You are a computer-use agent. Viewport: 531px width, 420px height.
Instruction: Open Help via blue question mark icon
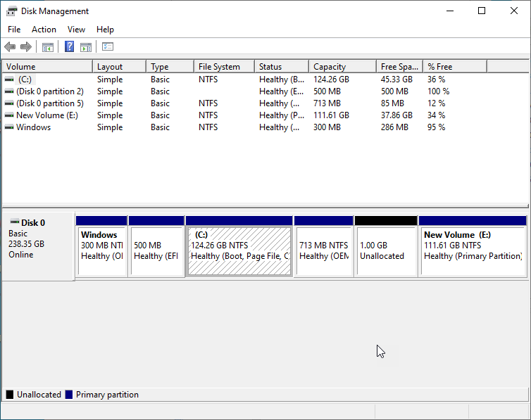pos(70,47)
